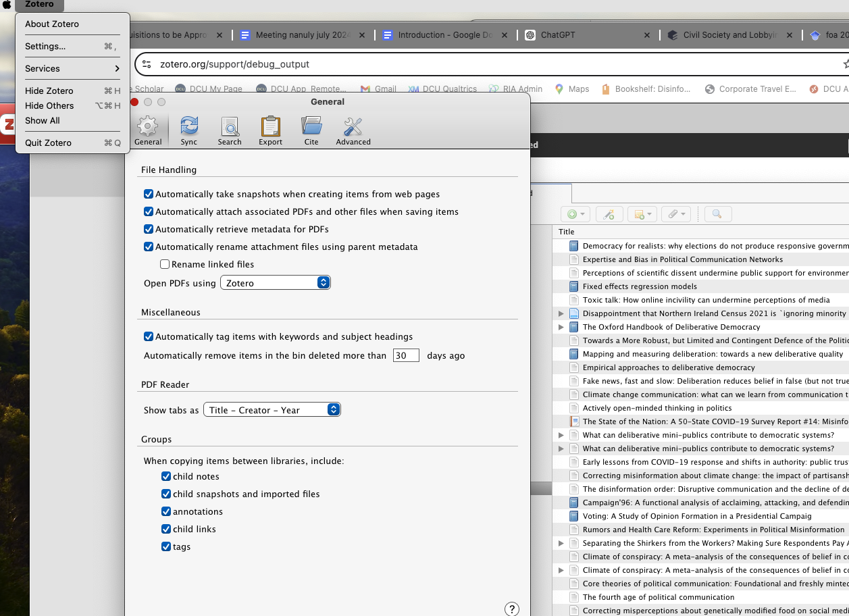849x616 pixels.
Task: Select Hide Zotero menu item
Action: pos(72,91)
